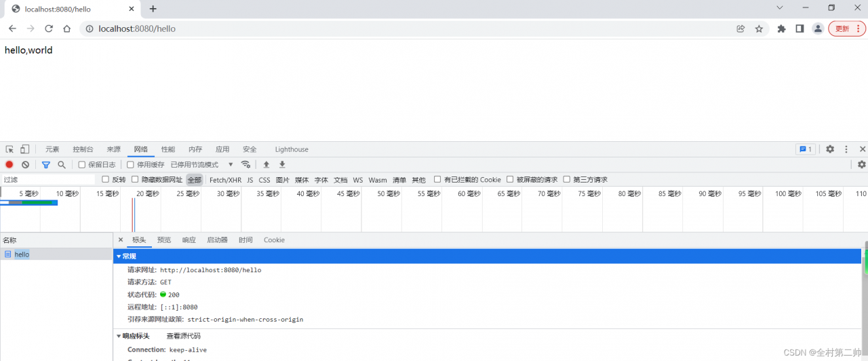Viewport: 868px width, 361px height.
Task: Open the Cookie request detail tab
Action: 274,240
